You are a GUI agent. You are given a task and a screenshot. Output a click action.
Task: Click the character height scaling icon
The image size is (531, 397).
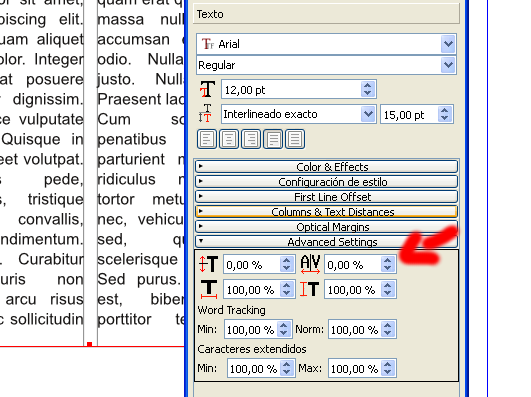tap(309, 289)
